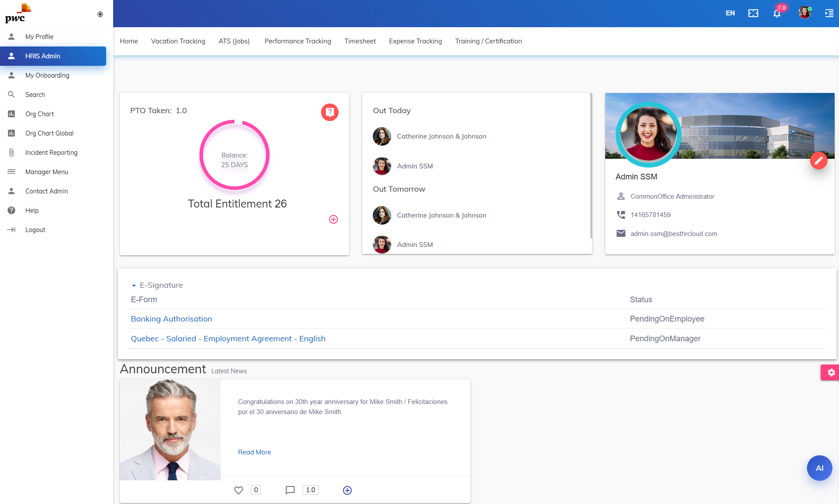This screenshot has width=839, height=504.
Task: Open the notifications bell with 7.0 badge
Action: pyautogui.click(x=776, y=13)
